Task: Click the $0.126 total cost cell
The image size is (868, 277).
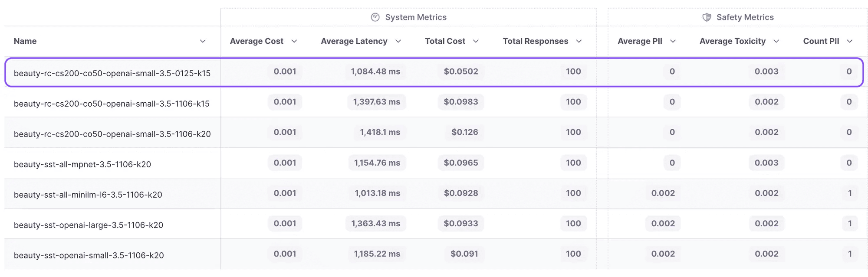Action: pyautogui.click(x=464, y=132)
